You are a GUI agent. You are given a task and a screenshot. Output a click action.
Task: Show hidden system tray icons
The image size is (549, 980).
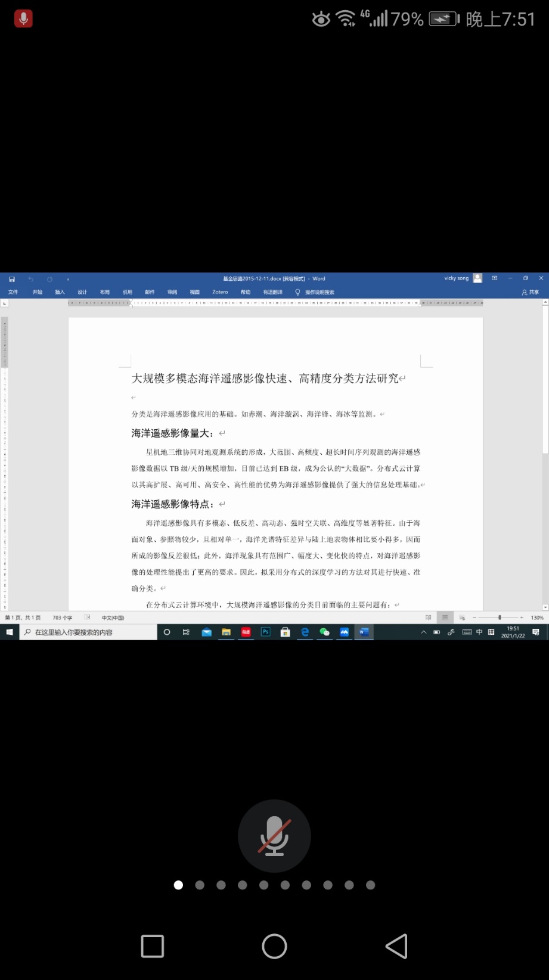coord(423,632)
